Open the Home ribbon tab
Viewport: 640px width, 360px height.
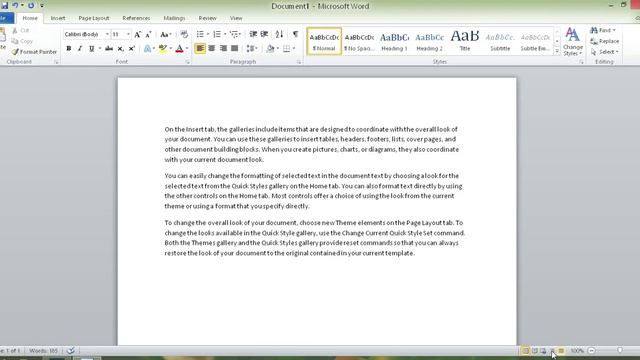pos(30,18)
